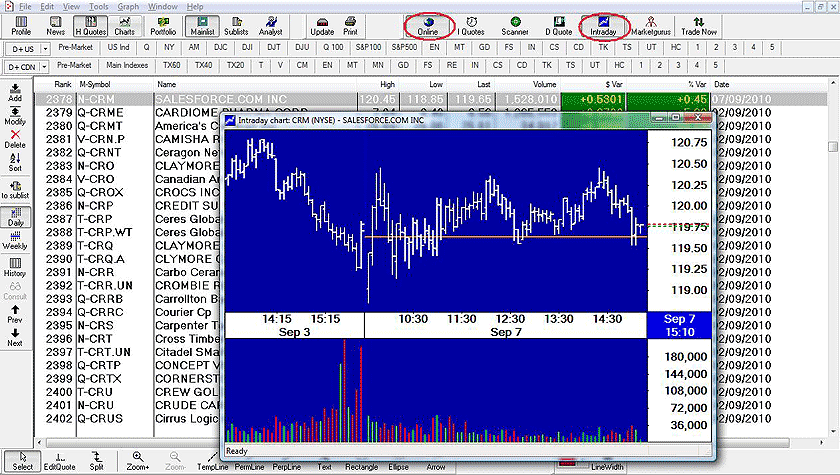This screenshot has height=475, width=840.
Task: Open the D+ CDN dropdown arrow
Action: click(44, 67)
